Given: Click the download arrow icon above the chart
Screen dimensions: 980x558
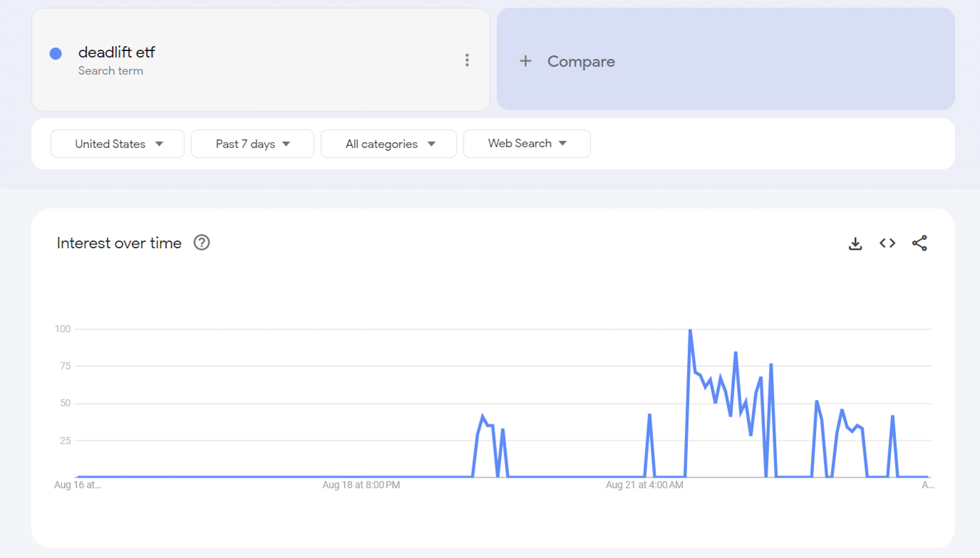Looking at the screenshot, I should coord(856,243).
